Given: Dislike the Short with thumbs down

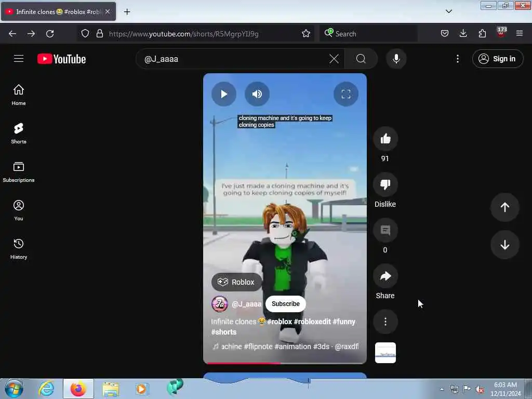Looking at the screenshot, I should point(385,184).
